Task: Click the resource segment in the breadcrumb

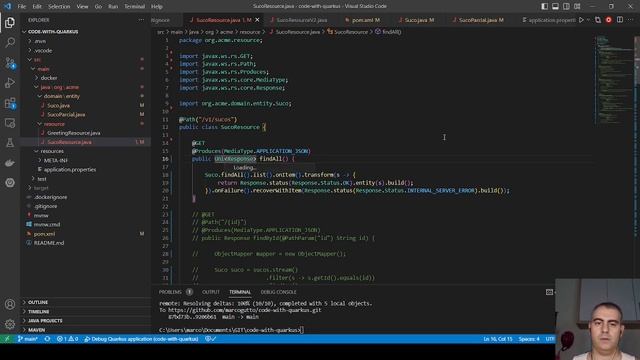Action: pyautogui.click(x=250, y=31)
